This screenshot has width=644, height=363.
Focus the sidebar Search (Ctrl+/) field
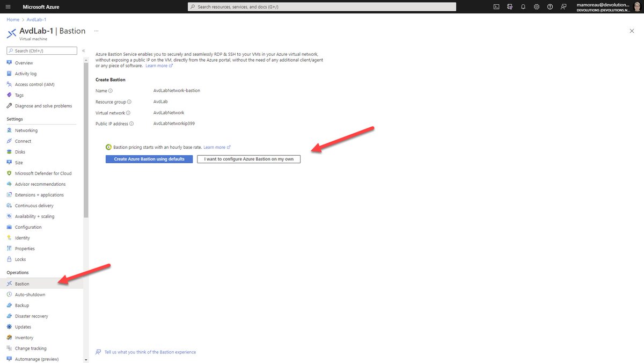coord(41,50)
